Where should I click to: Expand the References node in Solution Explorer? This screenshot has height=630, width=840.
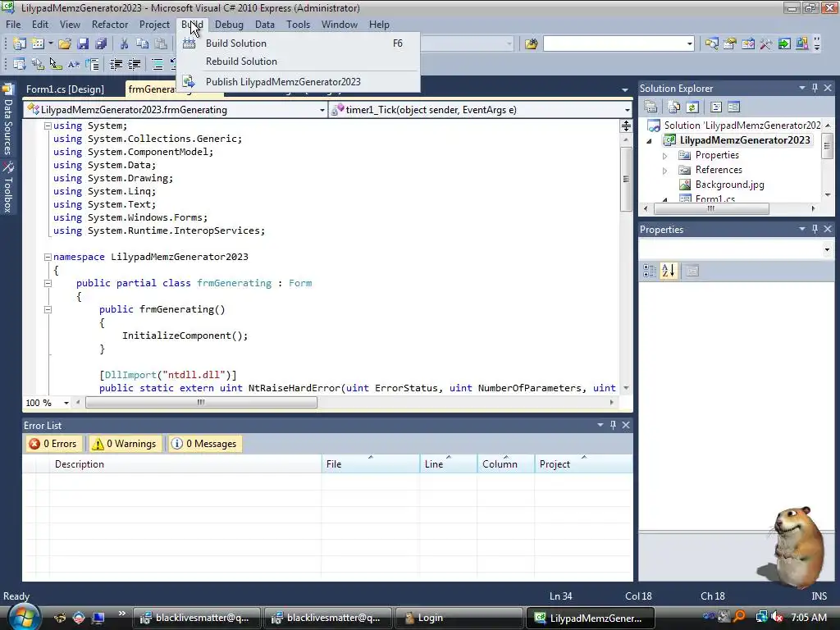click(x=664, y=171)
